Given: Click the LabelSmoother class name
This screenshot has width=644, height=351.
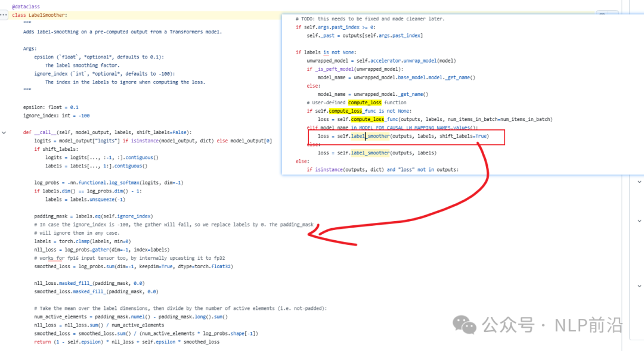Looking at the screenshot, I should 47,15.
